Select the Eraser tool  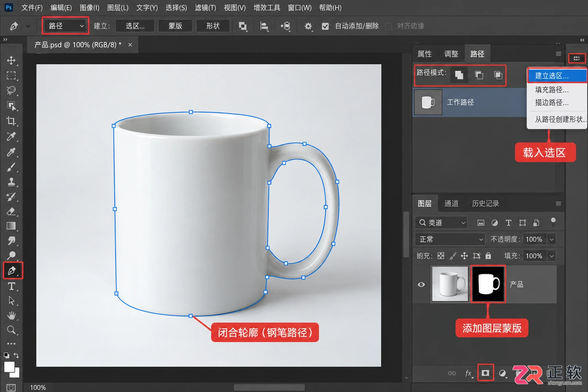click(11, 212)
